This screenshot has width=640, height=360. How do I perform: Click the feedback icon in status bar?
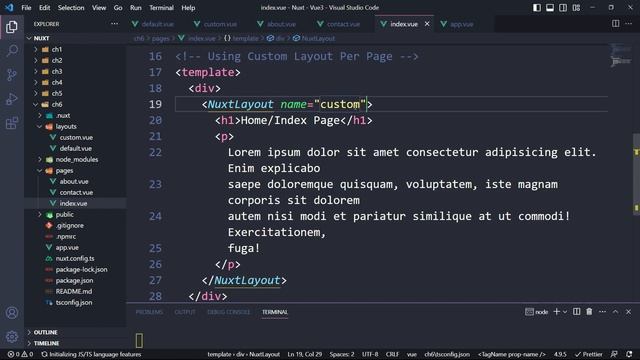(614, 354)
